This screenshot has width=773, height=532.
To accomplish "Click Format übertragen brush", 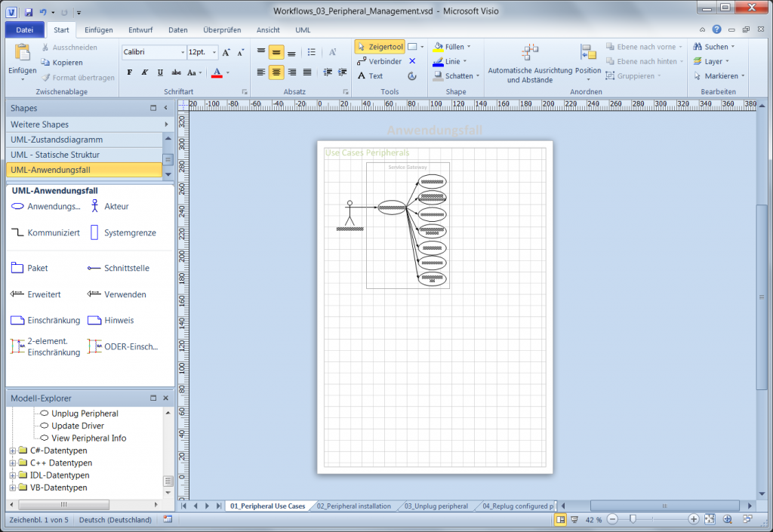I will [x=46, y=77].
